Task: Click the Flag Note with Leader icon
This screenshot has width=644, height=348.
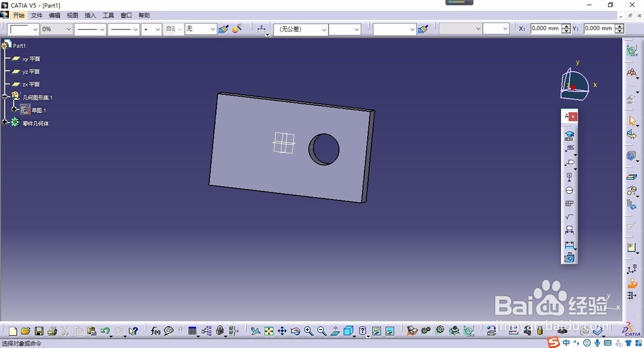Action: point(569,162)
